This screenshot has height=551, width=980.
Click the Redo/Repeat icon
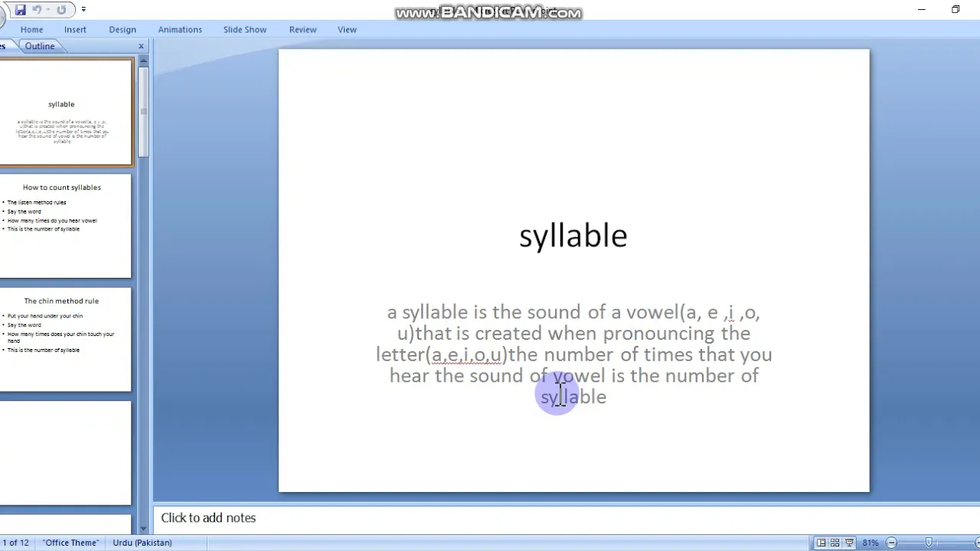click(x=61, y=10)
